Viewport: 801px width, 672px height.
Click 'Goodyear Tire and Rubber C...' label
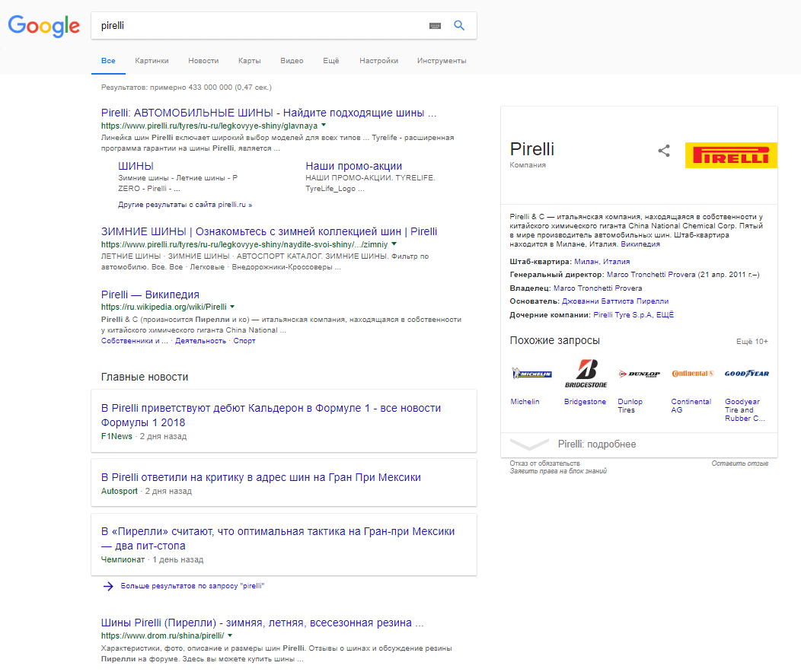click(x=745, y=410)
